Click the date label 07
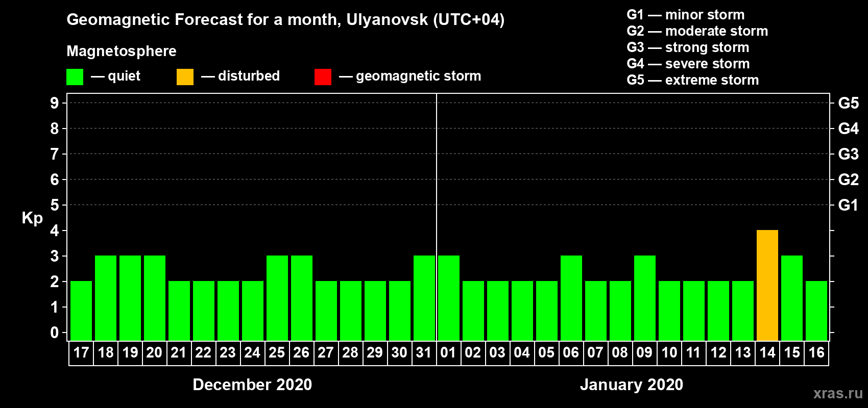Viewport: 868px width, 408px height. coord(595,353)
